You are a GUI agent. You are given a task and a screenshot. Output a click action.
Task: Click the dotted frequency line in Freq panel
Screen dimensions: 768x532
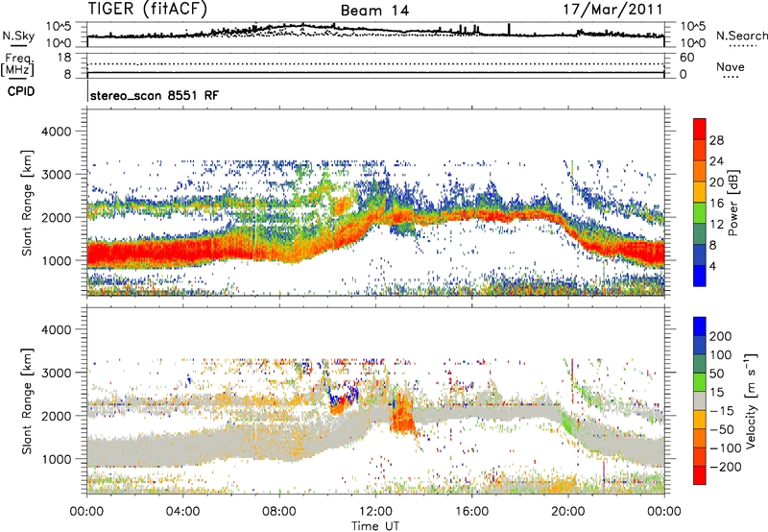coord(375,63)
